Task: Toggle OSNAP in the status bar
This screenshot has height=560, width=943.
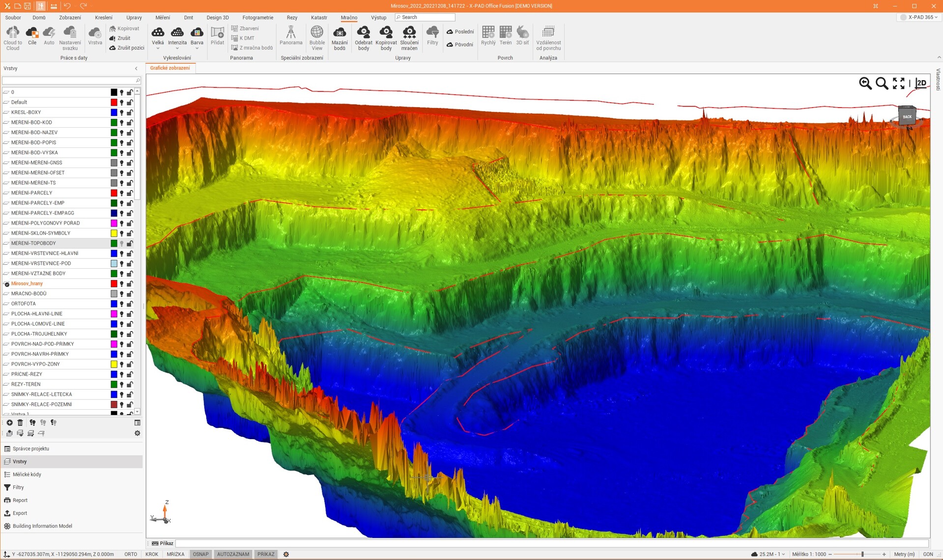Action: [200, 554]
